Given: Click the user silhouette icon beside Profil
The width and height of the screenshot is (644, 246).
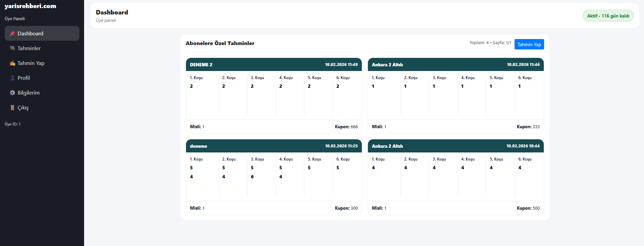Looking at the screenshot, I should tap(12, 78).
